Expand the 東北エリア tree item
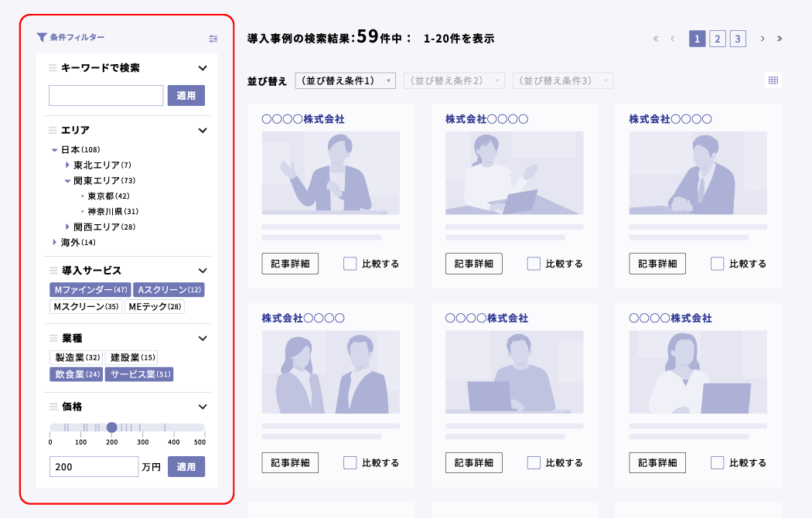The width and height of the screenshot is (812, 518). pyautogui.click(x=67, y=165)
